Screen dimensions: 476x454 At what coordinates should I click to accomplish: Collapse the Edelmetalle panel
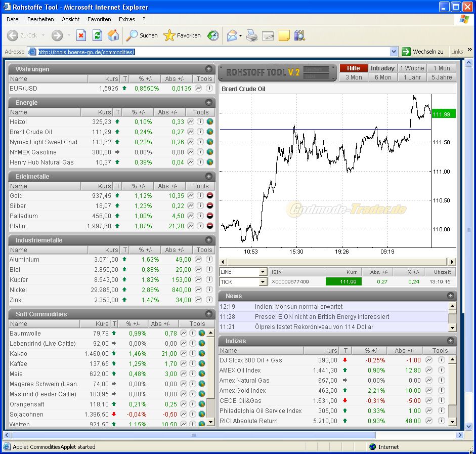[208, 176]
